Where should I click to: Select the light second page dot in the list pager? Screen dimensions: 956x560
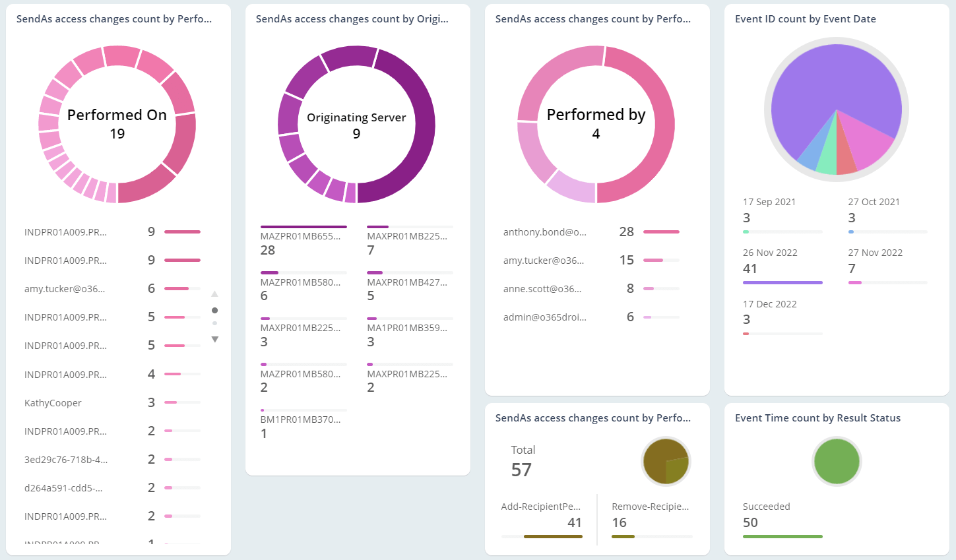(x=214, y=323)
